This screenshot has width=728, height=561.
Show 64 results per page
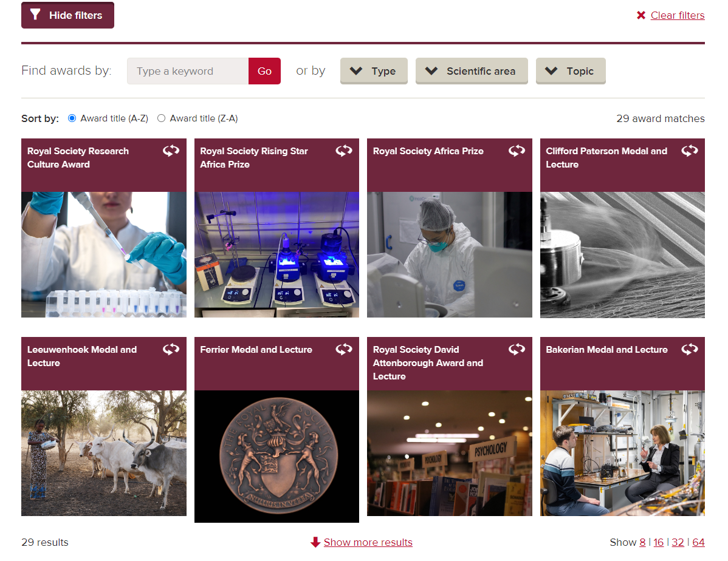tap(698, 542)
